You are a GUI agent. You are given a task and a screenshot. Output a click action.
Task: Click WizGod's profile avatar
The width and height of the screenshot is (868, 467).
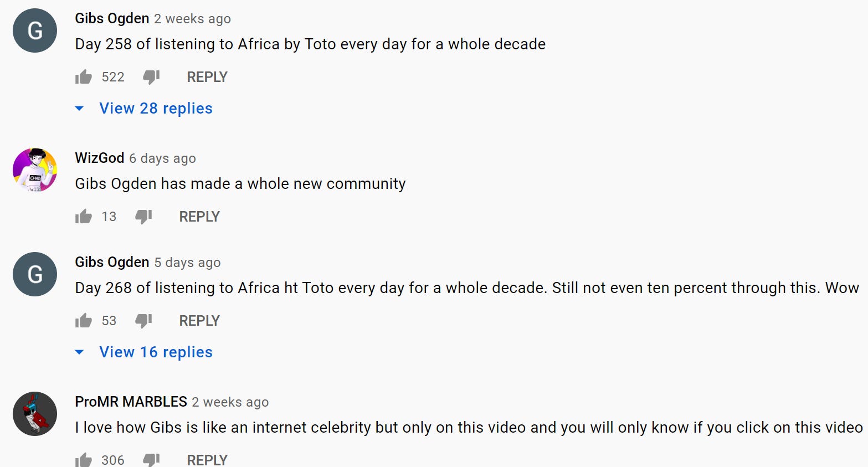[35, 170]
